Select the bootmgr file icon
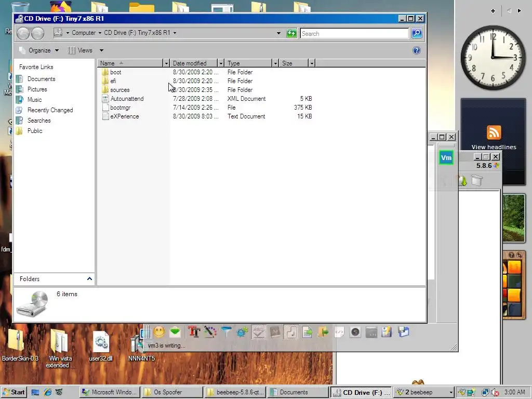 tap(105, 108)
